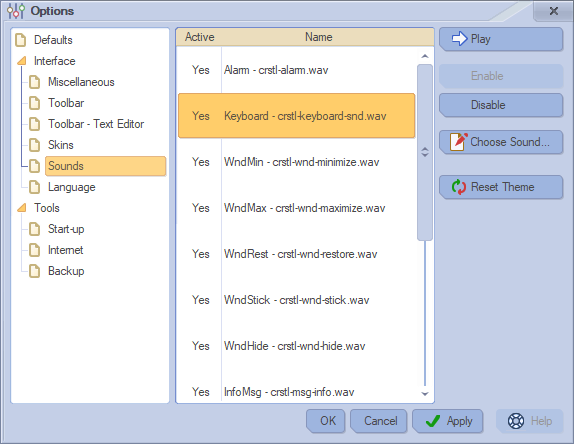
Task: Click the sound list vertical scrollbar thumb
Action: click(x=425, y=152)
